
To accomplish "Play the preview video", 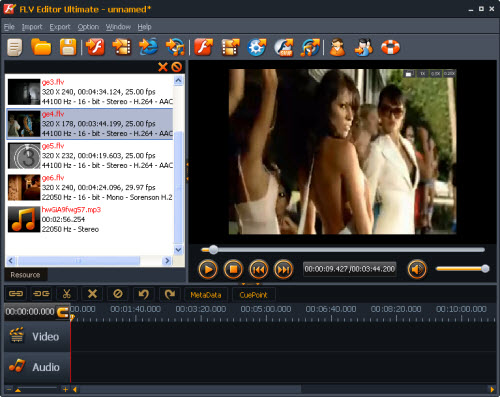I will [208, 269].
